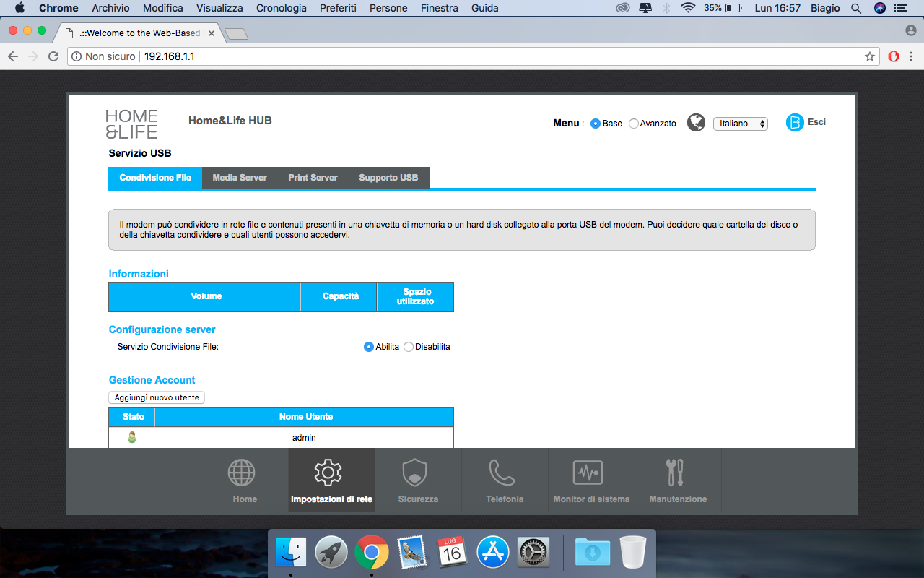This screenshot has width=924, height=578.
Task: Open the Supporto USB tab
Action: pos(388,178)
